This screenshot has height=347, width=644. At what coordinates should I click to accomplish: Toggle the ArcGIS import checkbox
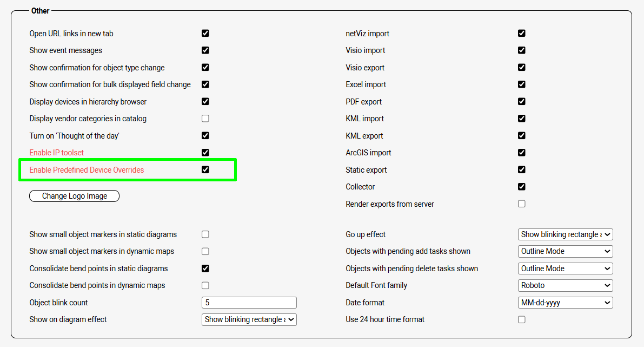coord(522,153)
